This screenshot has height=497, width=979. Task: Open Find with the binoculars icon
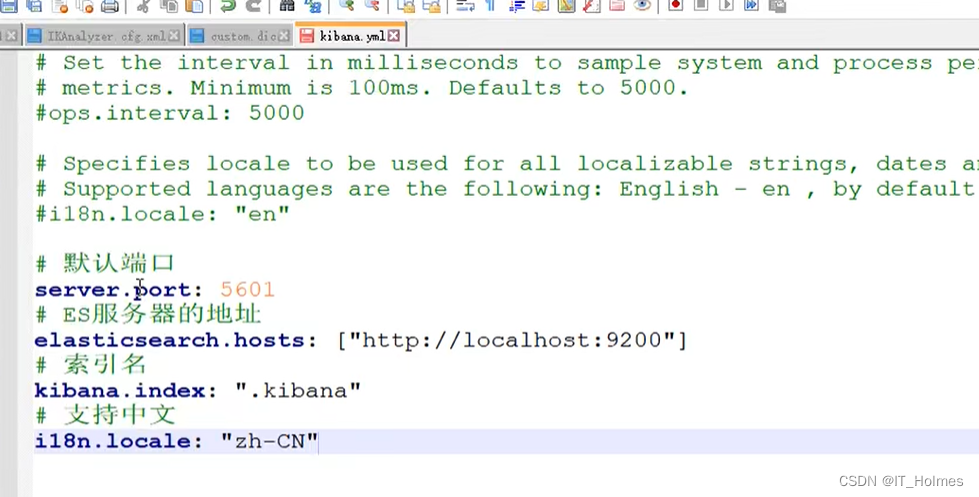point(287,6)
